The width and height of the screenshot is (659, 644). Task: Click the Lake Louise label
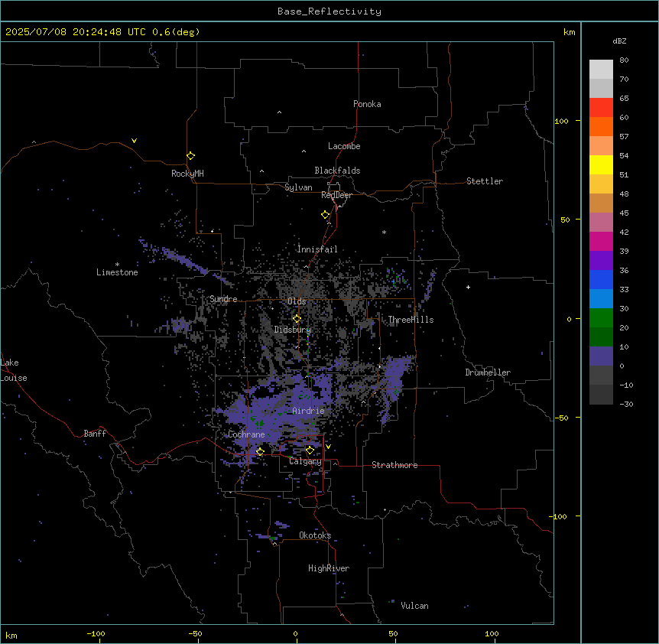pos(14,370)
